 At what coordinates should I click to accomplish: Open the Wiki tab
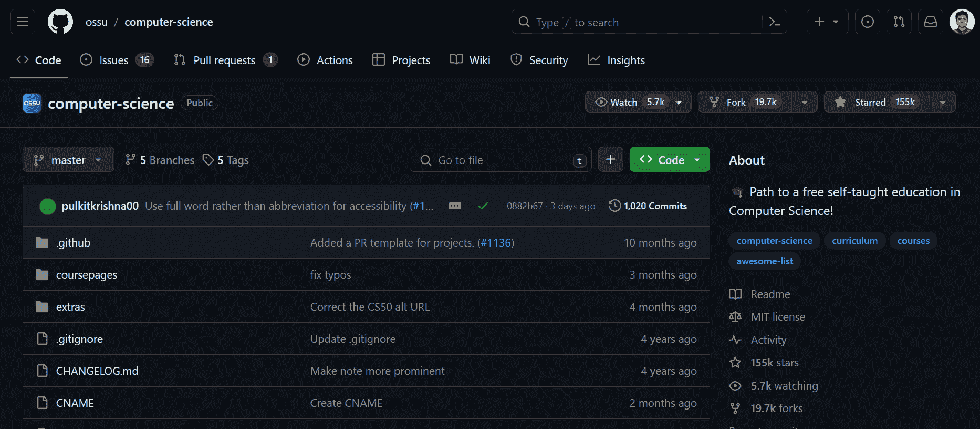470,60
